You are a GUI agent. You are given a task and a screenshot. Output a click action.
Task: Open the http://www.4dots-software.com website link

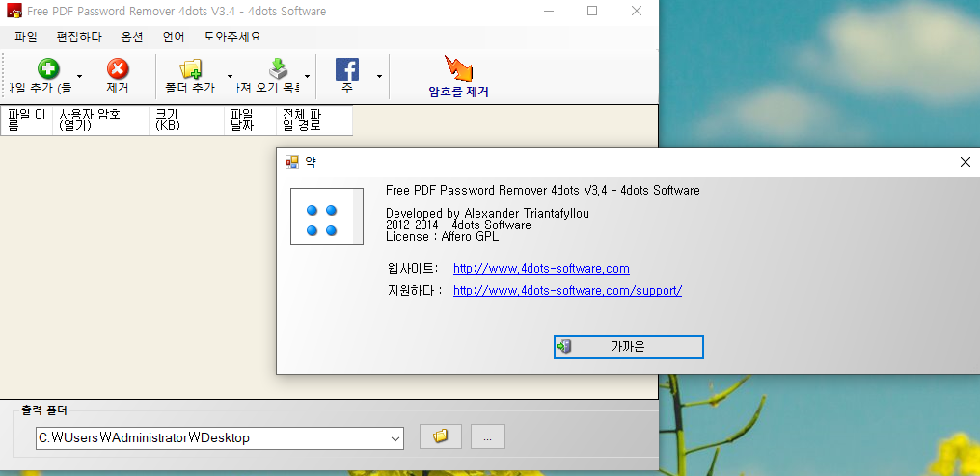[541, 269]
